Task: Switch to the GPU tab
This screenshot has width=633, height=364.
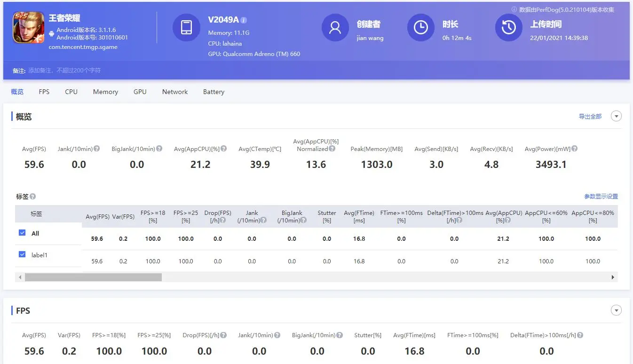Action: (140, 92)
